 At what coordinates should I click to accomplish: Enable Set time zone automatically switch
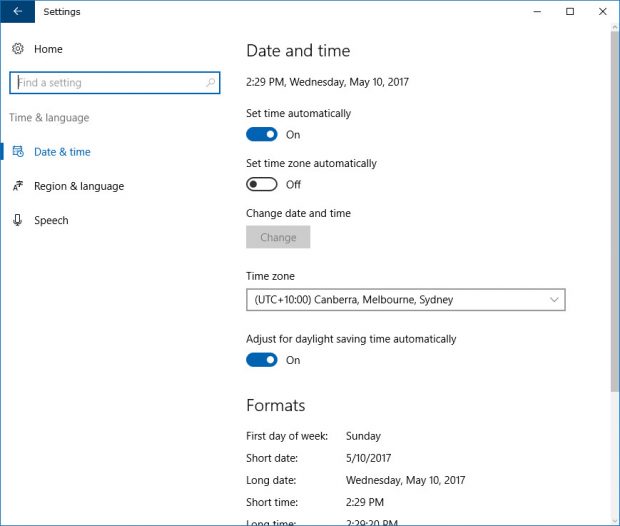click(262, 184)
